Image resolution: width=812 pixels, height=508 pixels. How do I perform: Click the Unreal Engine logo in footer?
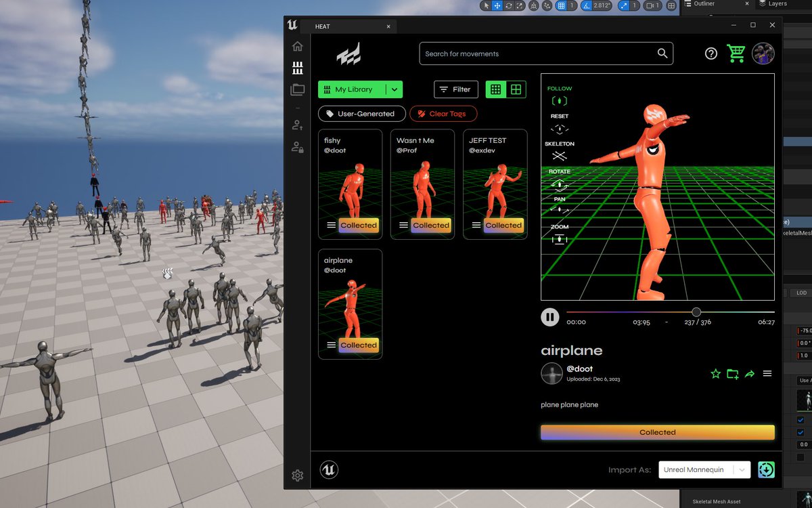[x=329, y=469]
